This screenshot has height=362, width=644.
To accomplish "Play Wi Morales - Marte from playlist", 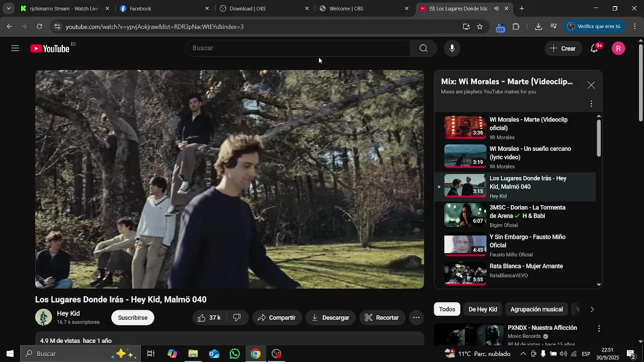I will click(515, 128).
